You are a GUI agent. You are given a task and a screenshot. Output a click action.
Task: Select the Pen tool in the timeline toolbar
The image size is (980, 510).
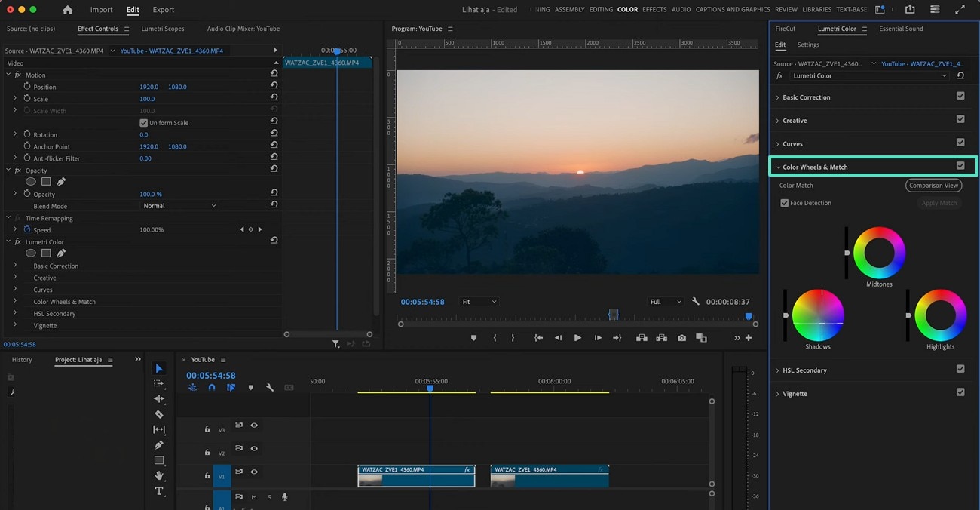tap(159, 445)
